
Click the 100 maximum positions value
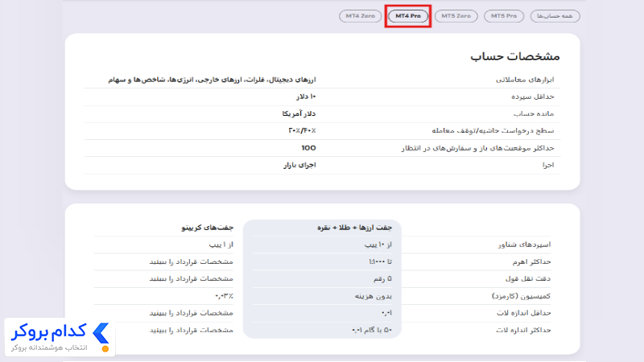(308, 148)
